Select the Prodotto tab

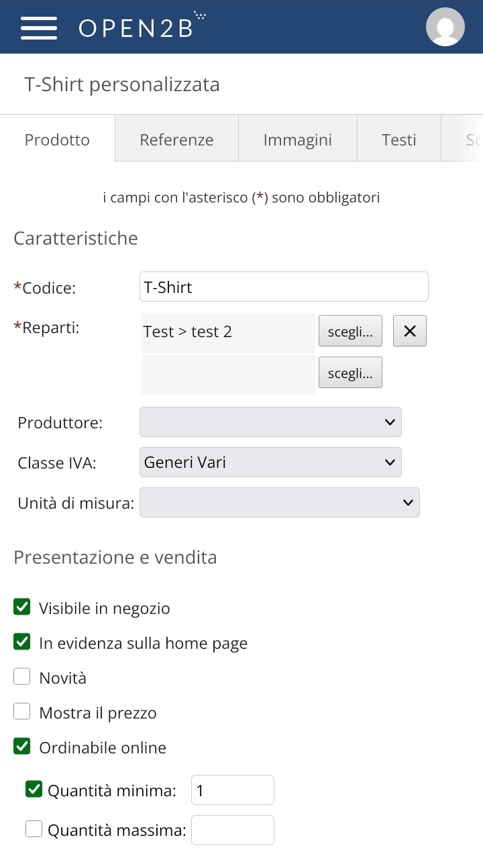57,139
